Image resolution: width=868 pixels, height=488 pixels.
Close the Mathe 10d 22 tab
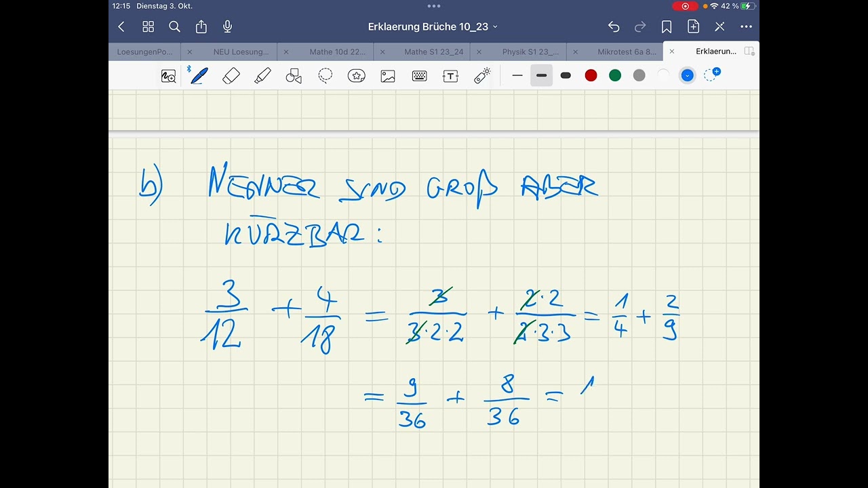click(285, 52)
